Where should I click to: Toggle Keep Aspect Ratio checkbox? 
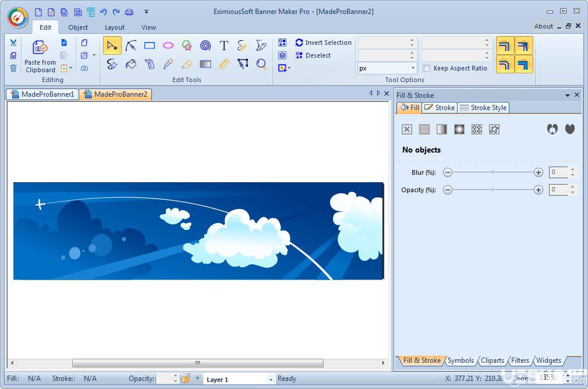click(x=426, y=68)
